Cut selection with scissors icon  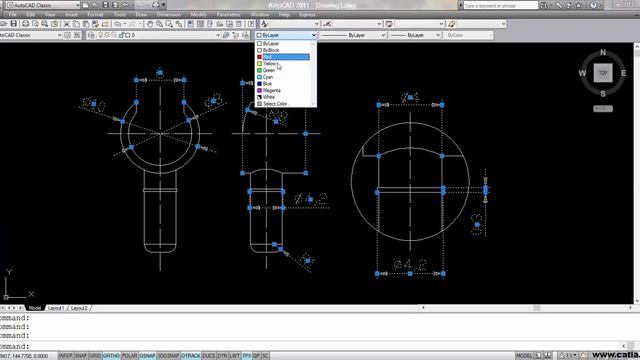(67, 24)
